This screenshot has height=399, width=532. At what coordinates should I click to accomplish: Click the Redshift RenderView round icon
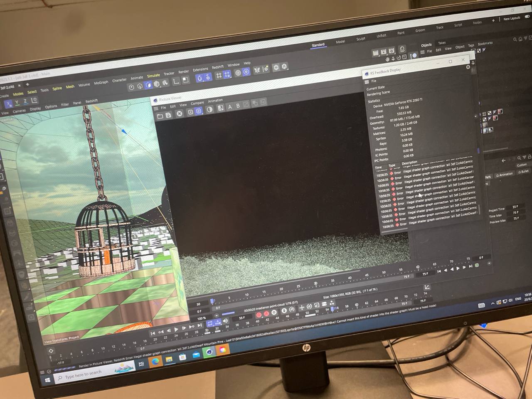click(x=402, y=49)
